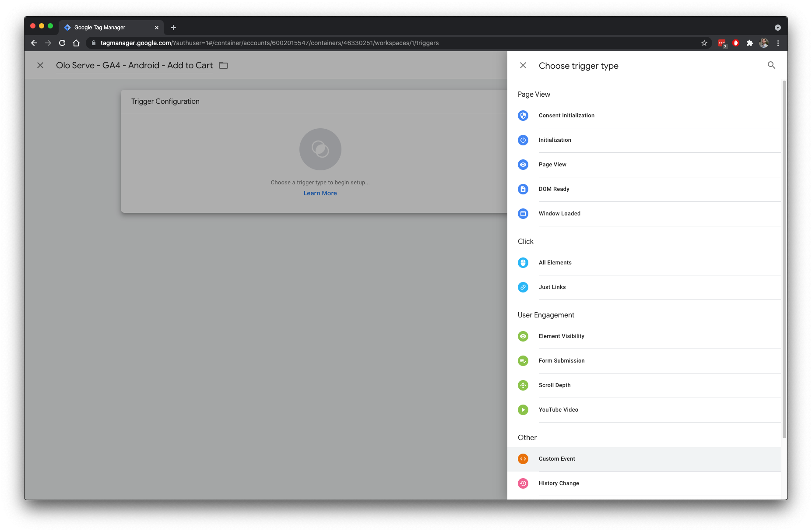Click the YouTube Video play icon

pos(523,410)
